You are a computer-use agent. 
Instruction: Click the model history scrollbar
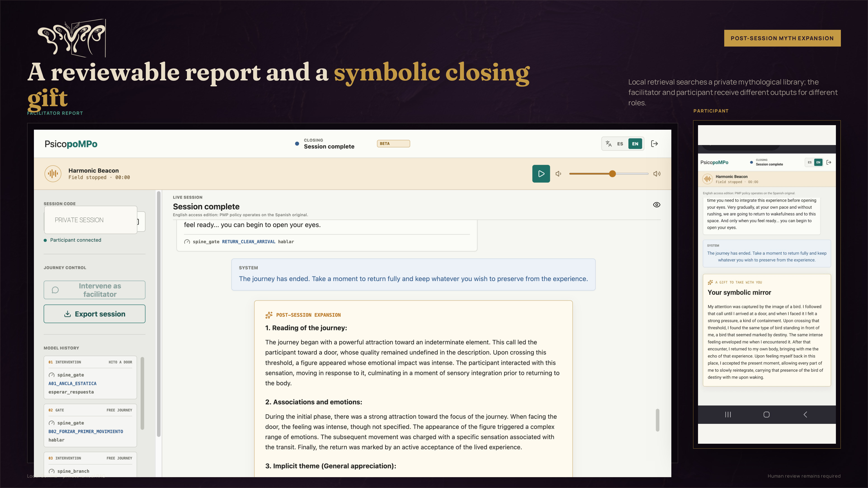142,393
